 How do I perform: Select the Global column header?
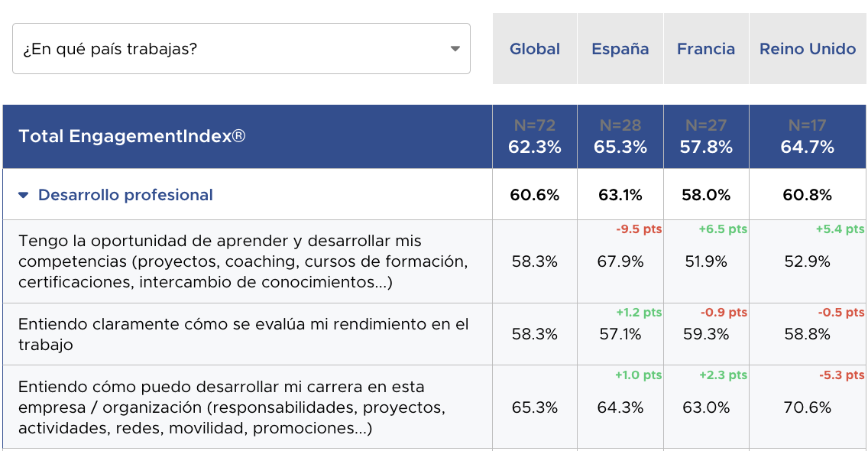(x=535, y=49)
